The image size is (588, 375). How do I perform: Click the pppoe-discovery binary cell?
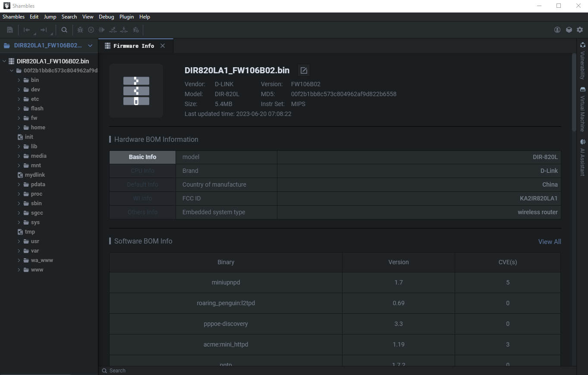[x=226, y=324]
